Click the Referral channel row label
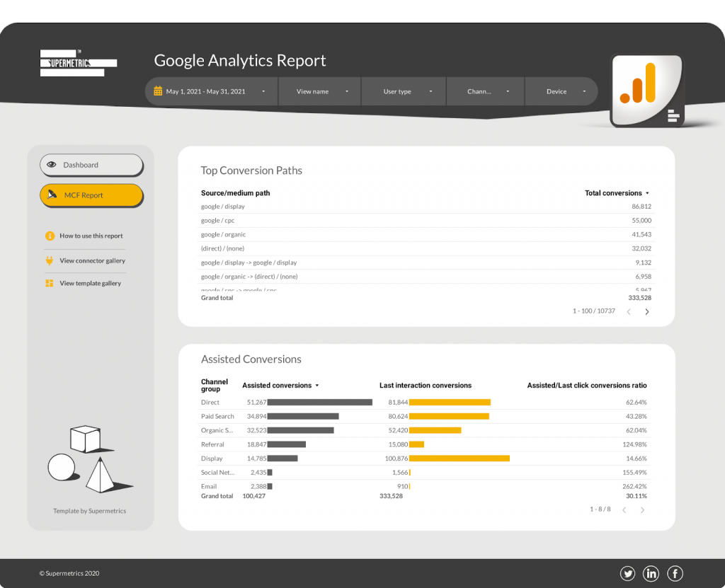The height and width of the screenshot is (588, 725). 212,444
